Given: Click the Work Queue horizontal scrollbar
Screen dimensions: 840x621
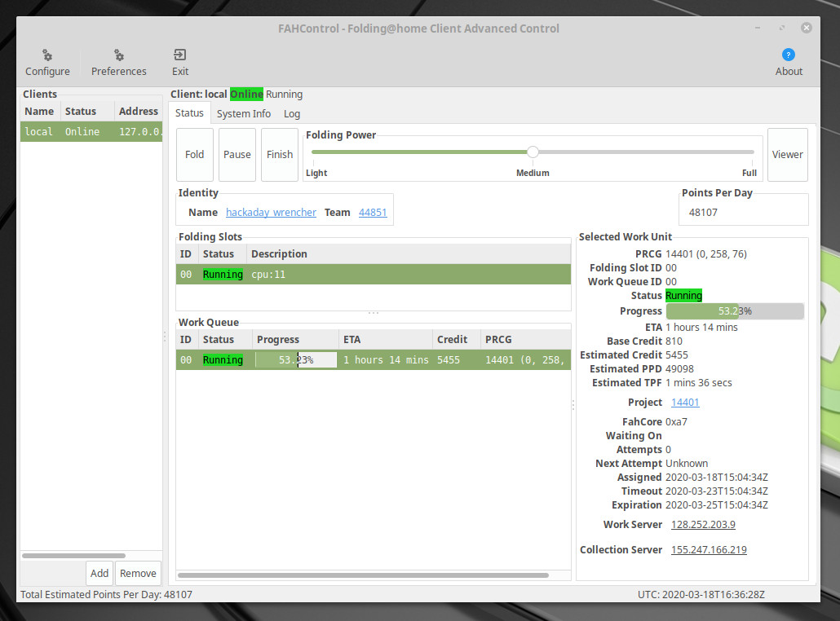Looking at the screenshot, I should tap(363, 575).
